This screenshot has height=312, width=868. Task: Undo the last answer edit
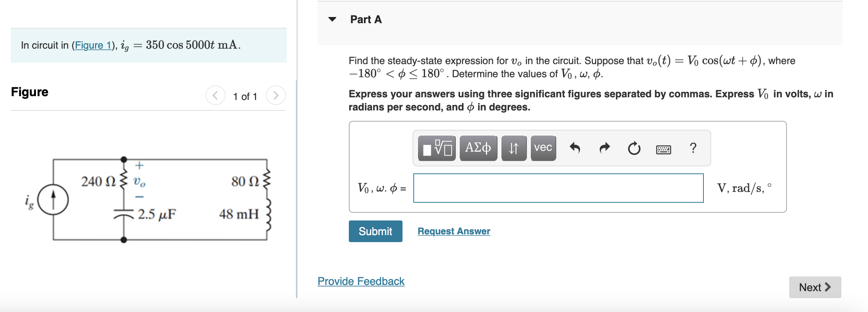point(575,148)
